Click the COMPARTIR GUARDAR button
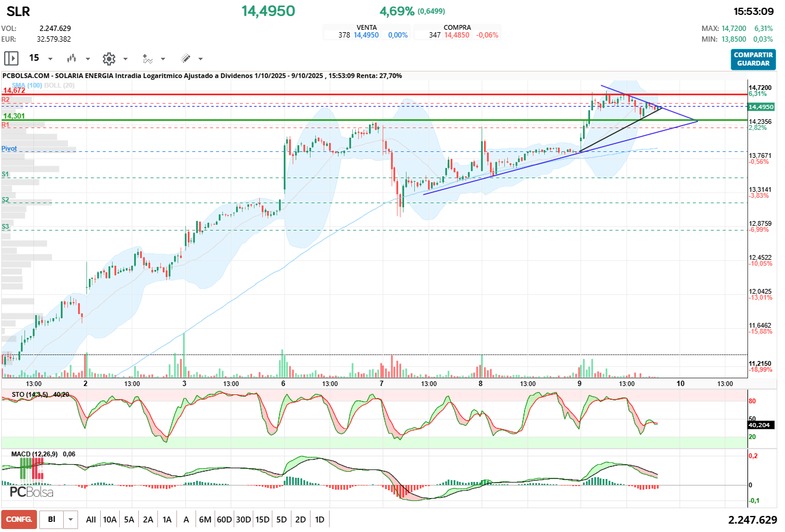Screen dimensions: 785x532 [x=753, y=59]
